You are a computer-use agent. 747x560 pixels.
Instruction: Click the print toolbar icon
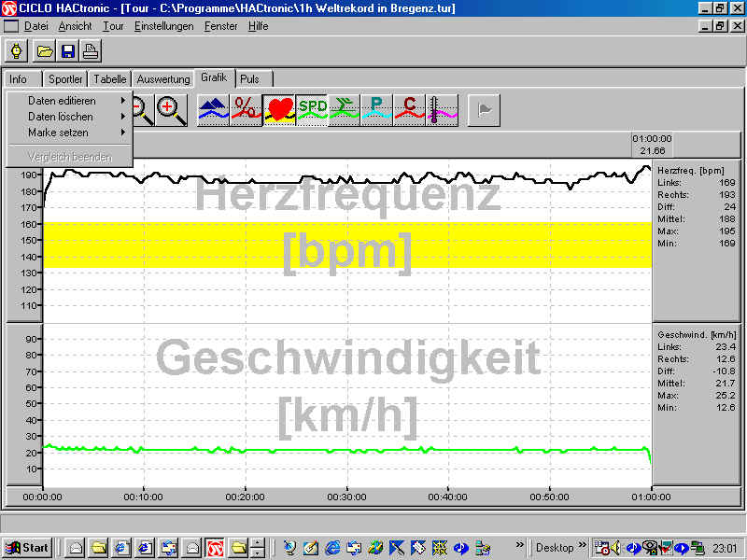click(x=91, y=50)
